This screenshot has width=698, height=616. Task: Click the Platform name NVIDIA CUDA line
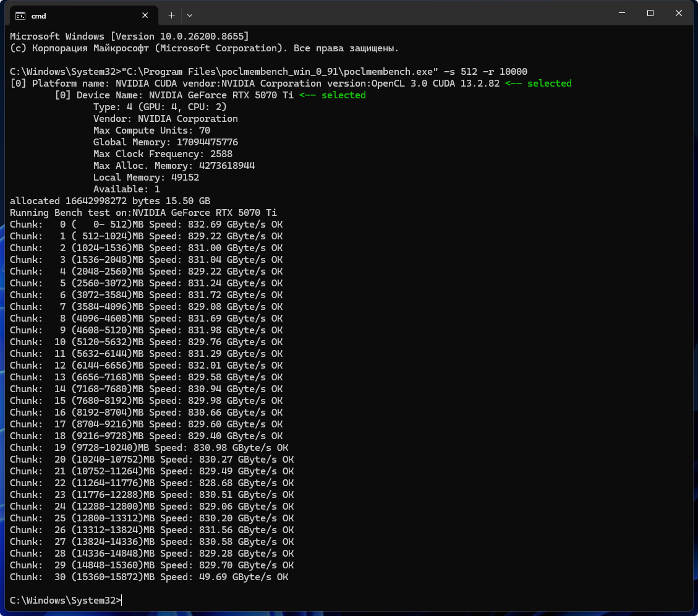point(255,83)
